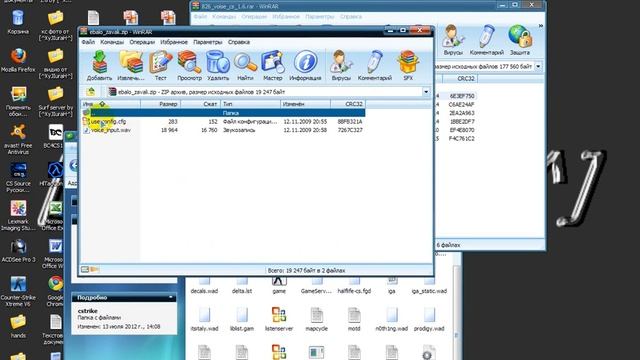Sort by Сжат column header
The width and height of the screenshot is (640, 360).
200,104
